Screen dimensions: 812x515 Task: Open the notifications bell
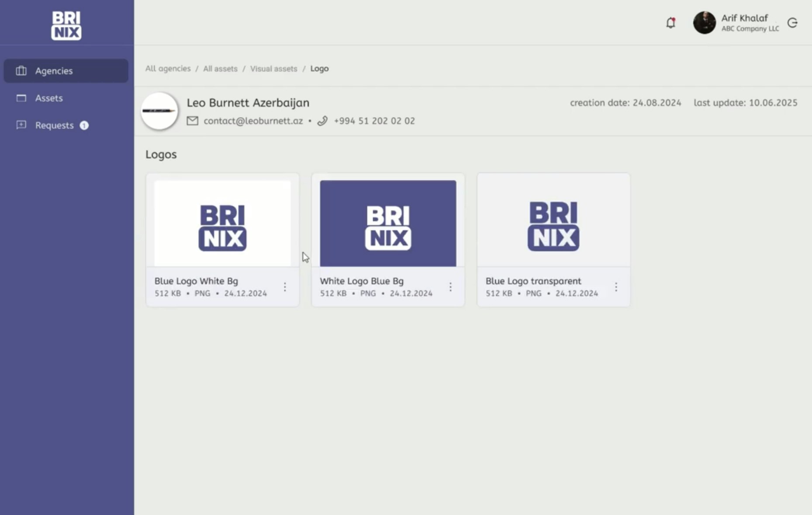(670, 23)
